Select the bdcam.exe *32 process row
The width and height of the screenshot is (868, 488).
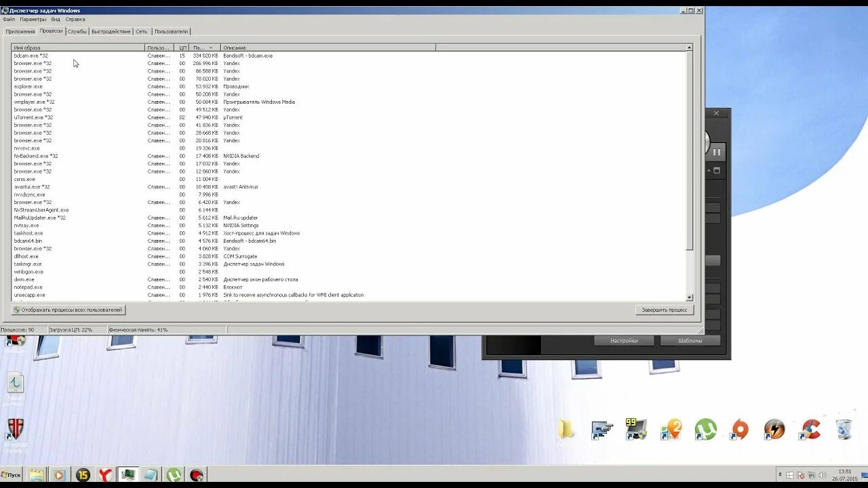349,56
